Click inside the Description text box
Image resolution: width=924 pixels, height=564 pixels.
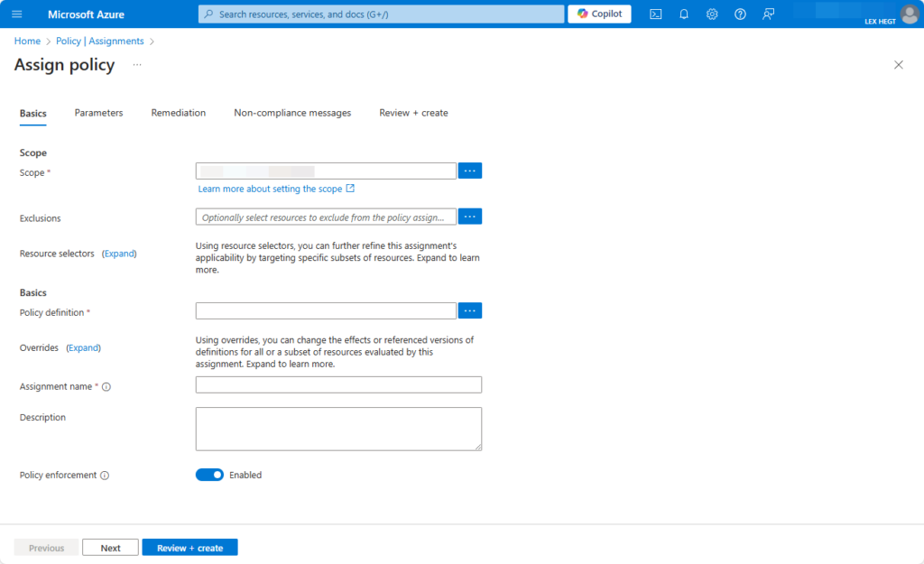(338, 428)
